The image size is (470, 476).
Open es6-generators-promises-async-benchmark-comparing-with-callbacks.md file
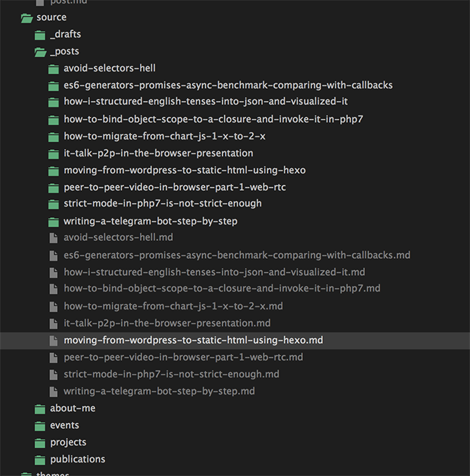[x=236, y=255]
